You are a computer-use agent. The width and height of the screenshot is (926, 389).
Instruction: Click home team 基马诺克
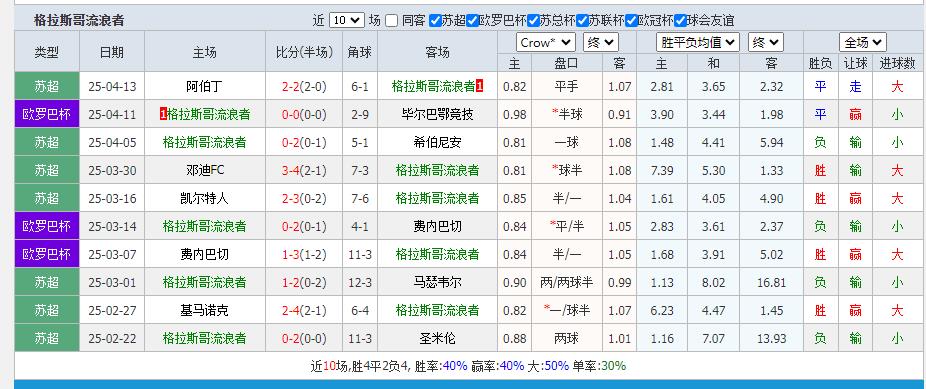[x=204, y=310]
